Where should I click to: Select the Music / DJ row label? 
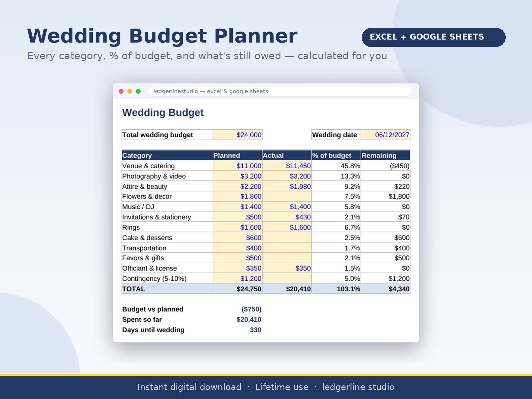click(x=167, y=206)
